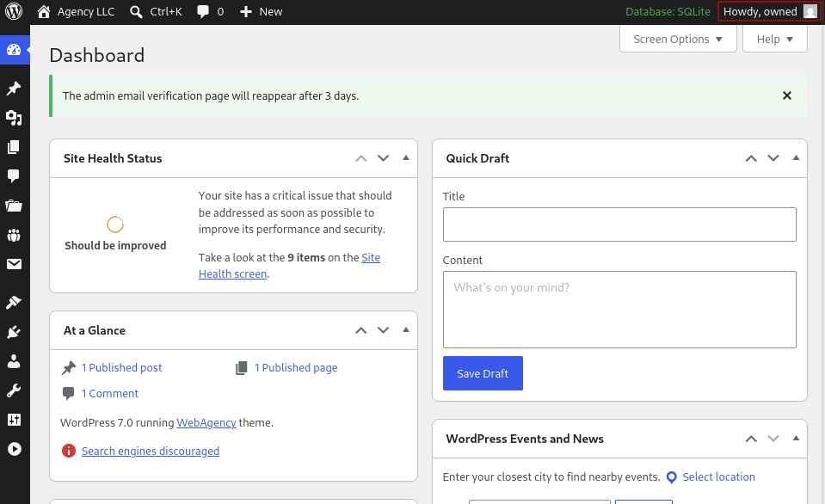Toggle the Quick Draft panel collapse
825x504 pixels.
(796, 158)
